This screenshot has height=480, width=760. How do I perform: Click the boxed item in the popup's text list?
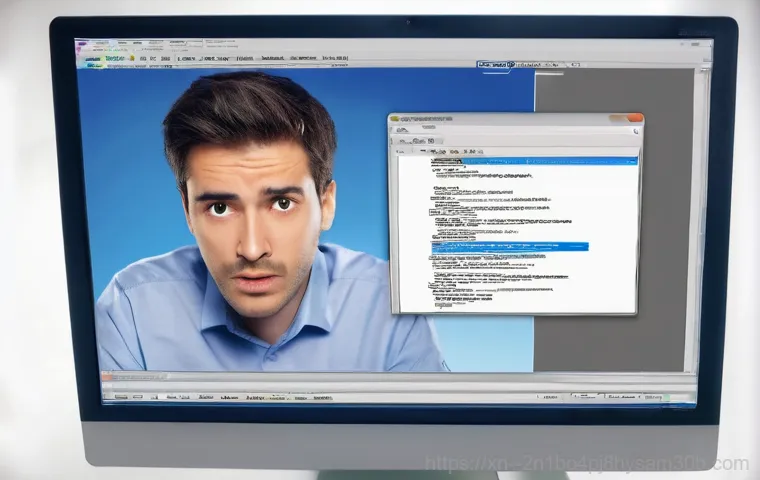click(441, 212)
